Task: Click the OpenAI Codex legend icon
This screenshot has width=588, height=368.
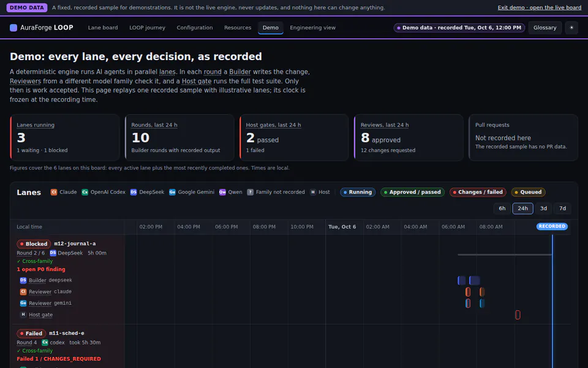Action: [85, 192]
